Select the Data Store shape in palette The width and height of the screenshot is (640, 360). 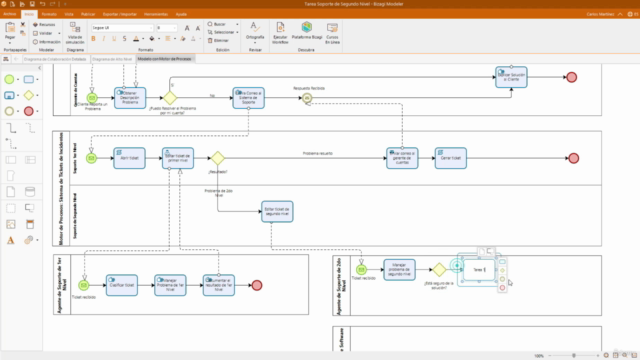pyautogui.click(x=30, y=191)
